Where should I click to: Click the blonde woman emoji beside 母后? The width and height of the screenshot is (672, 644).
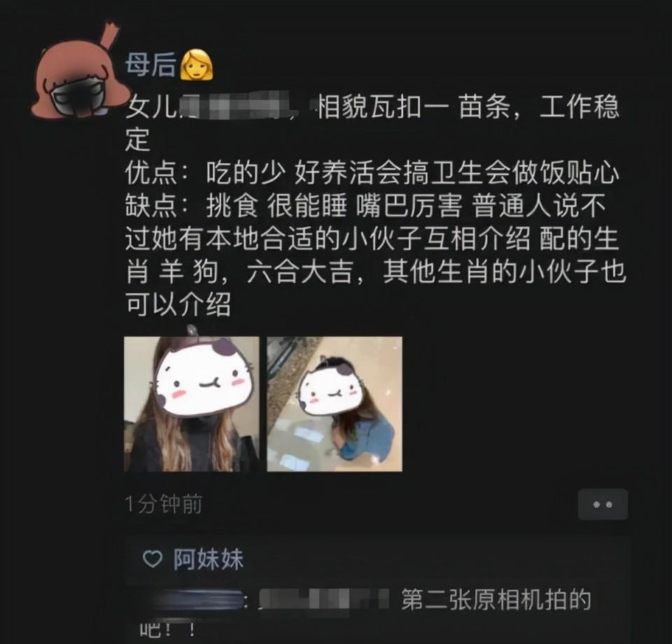pyautogui.click(x=196, y=64)
